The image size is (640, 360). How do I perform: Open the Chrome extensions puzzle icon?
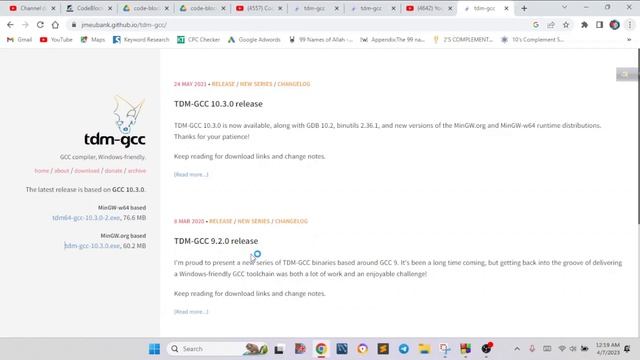[x=584, y=25]
